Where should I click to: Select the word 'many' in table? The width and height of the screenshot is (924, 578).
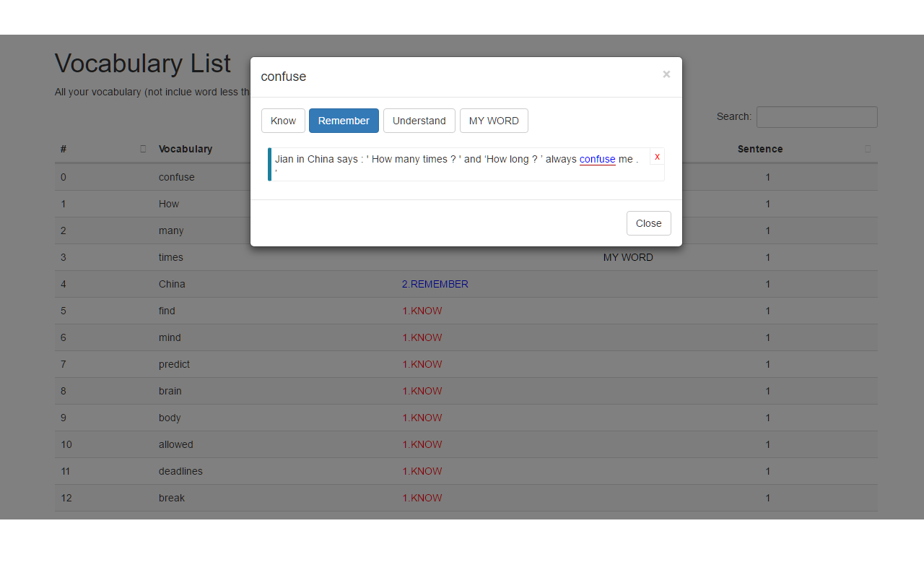[x=171, y=230]
